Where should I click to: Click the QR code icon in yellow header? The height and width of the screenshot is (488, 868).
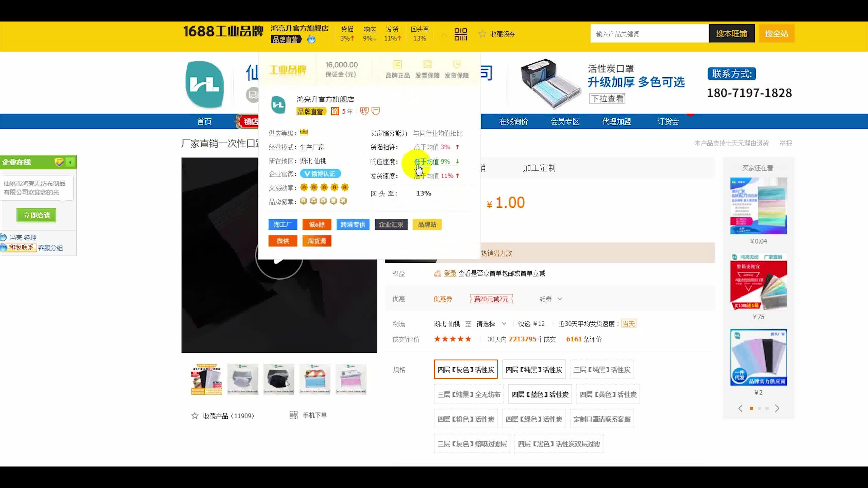(461, 34)
